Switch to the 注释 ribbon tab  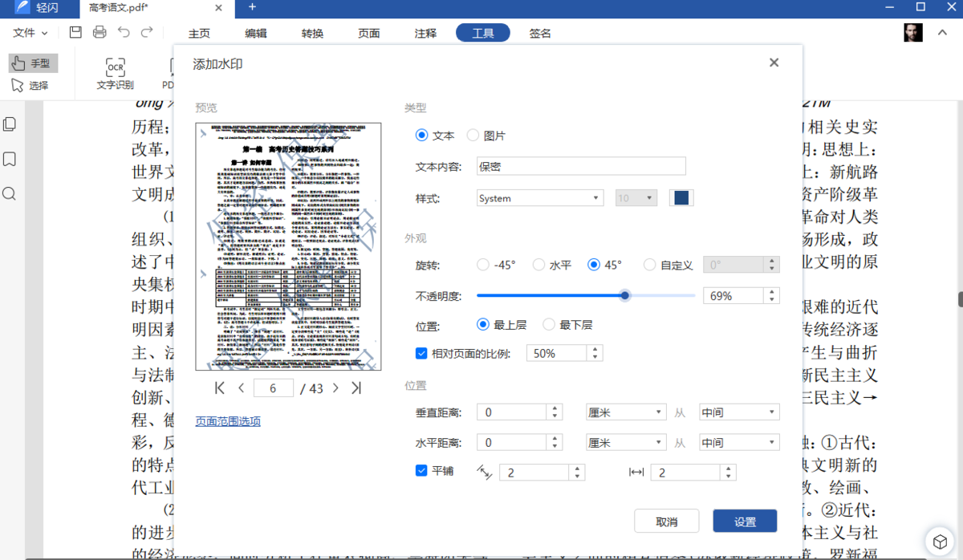(x=425, y=33)
